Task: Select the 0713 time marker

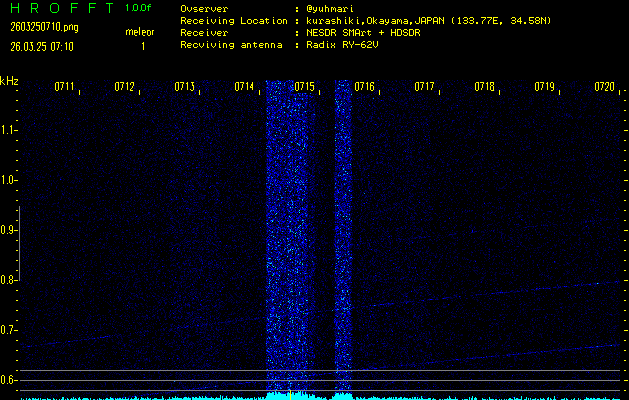Action: point(185,87)
